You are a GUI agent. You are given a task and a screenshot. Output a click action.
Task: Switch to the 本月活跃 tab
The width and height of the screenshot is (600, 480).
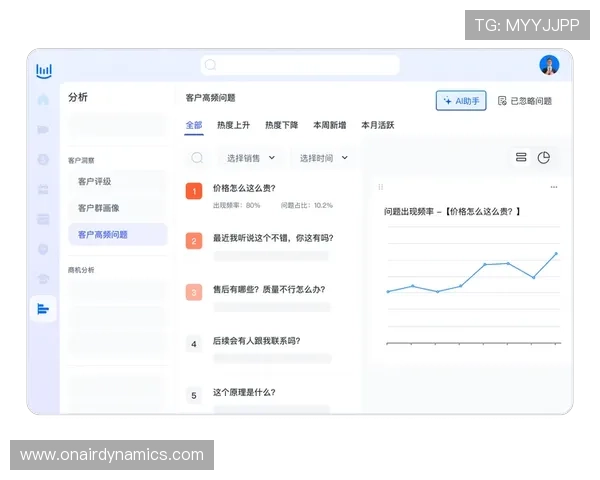click(378, 125)
